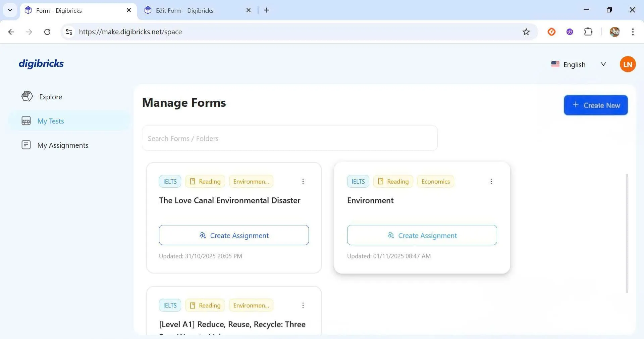
Task: Open options for Love Canal form card
Action: click(303, 182)
